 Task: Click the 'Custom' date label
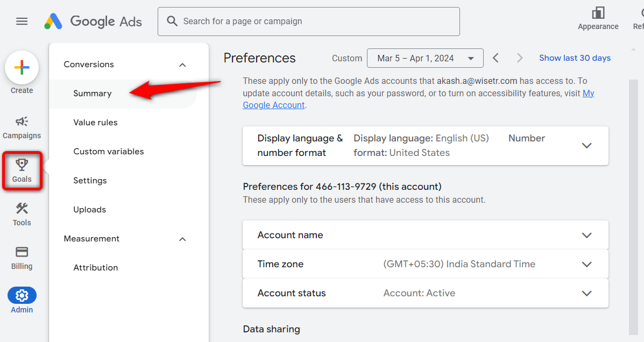point(347,58)
